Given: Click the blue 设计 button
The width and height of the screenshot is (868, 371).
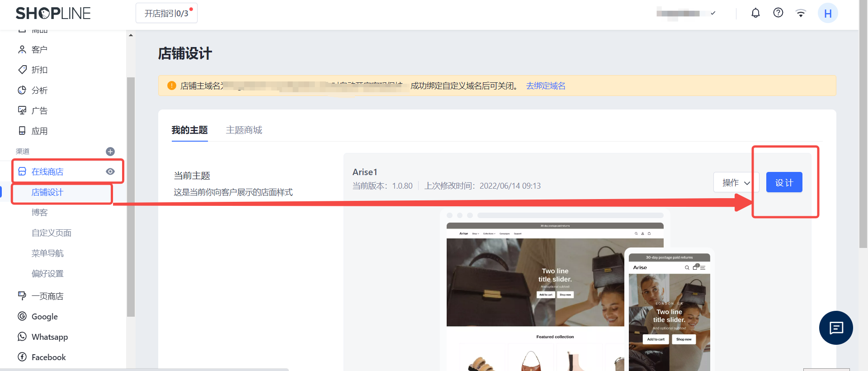Looking at the screenshot, I should (x=784, y=182).
